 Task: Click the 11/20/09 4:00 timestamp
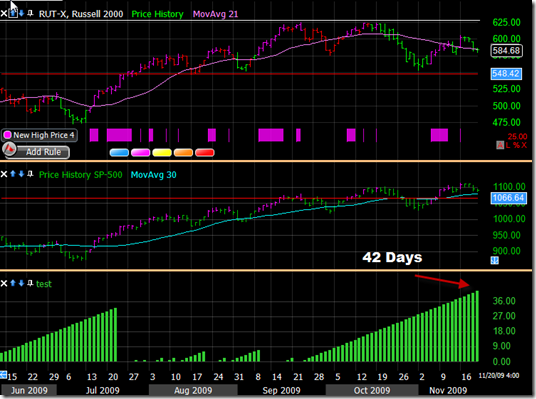coord(499,375)
